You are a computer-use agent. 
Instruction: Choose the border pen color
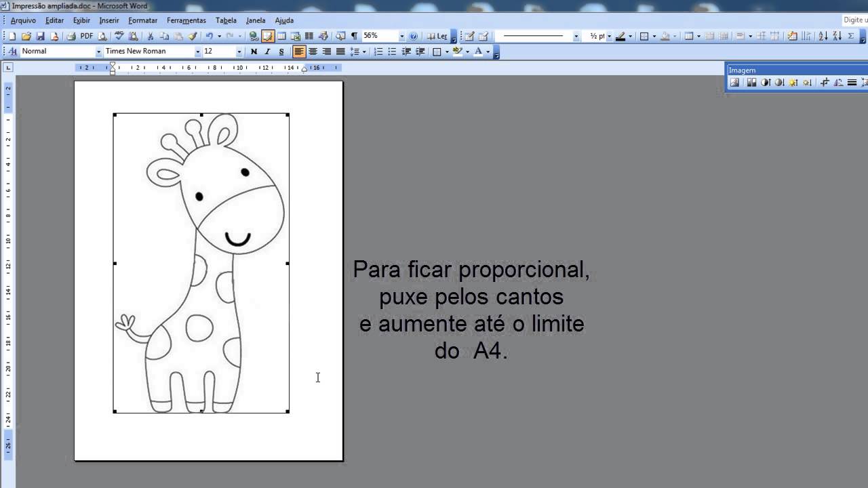[x=620, y=36]
